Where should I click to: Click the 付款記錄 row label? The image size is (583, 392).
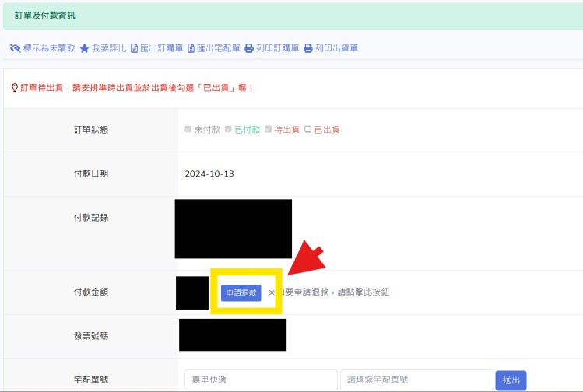click(x=91, y=218)
